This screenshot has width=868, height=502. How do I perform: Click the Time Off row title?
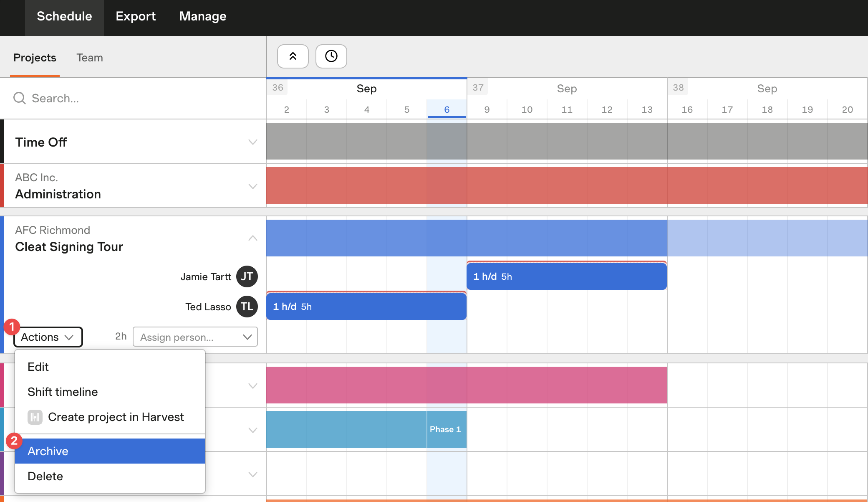coord(41,142)
